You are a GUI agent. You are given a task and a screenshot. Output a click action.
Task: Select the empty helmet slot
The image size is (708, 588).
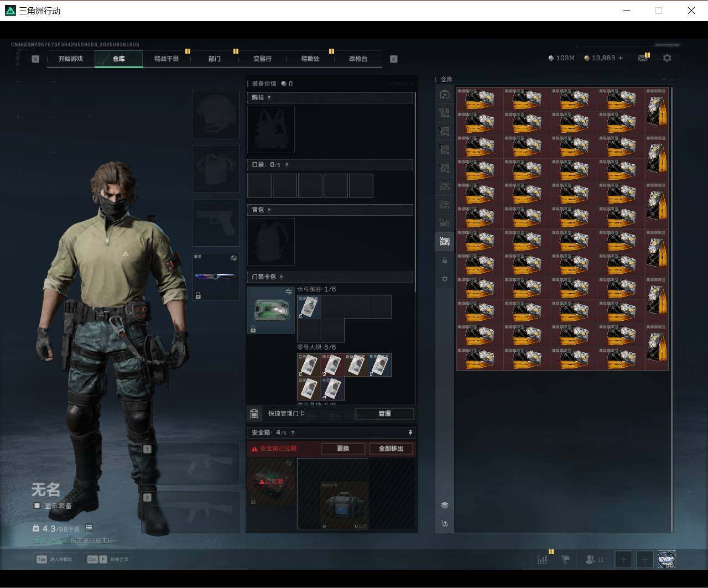216,115
